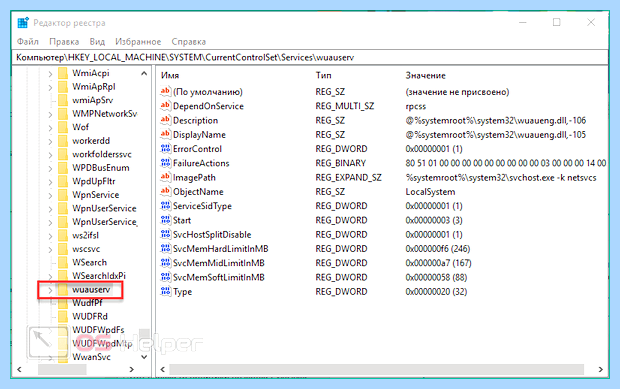620x389 pixels.
Task: Click the WmiAcpi folder icon
Action: point(63,73)
